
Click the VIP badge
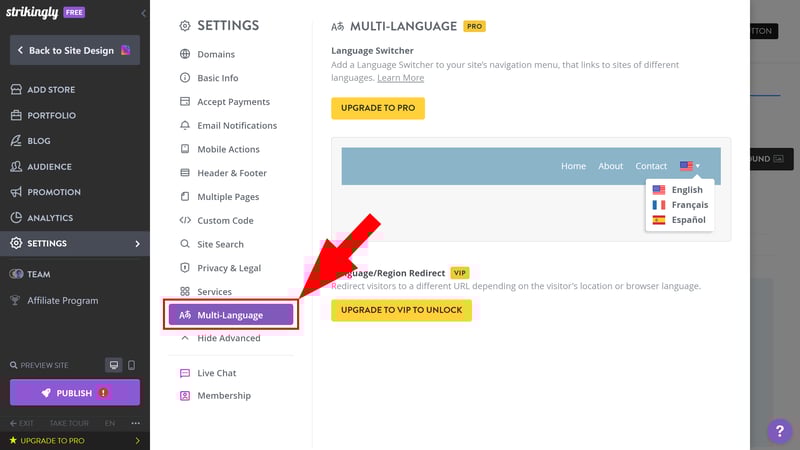pos(460,273)
